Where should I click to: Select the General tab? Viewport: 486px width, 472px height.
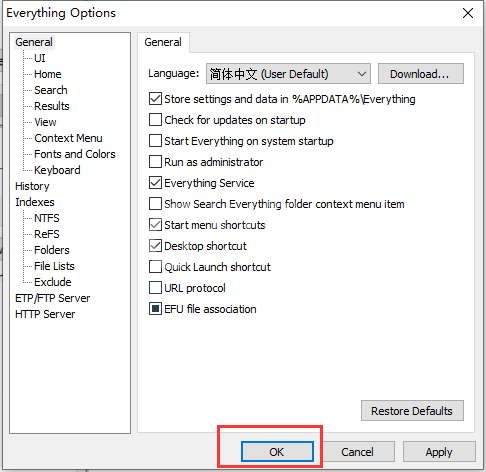163,42
